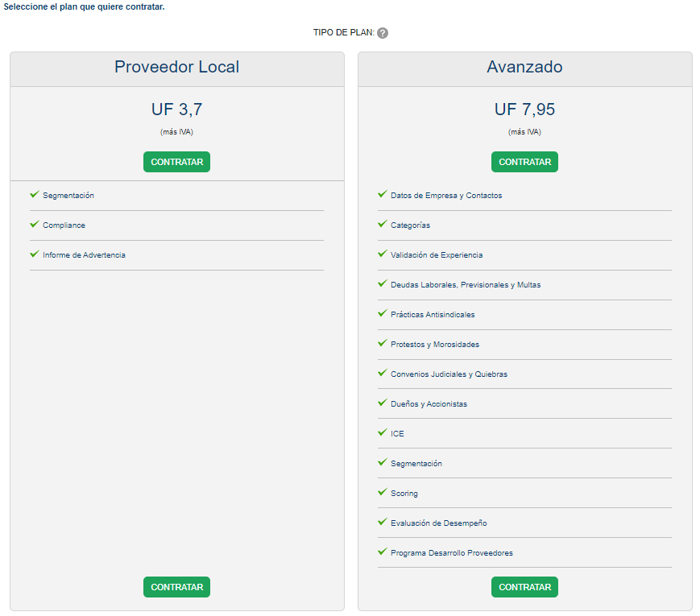Screen dimensions: 700x616
Task: Click the top CONTRATAR button for Proveedor Local
Action: click(x=176, y=162)
